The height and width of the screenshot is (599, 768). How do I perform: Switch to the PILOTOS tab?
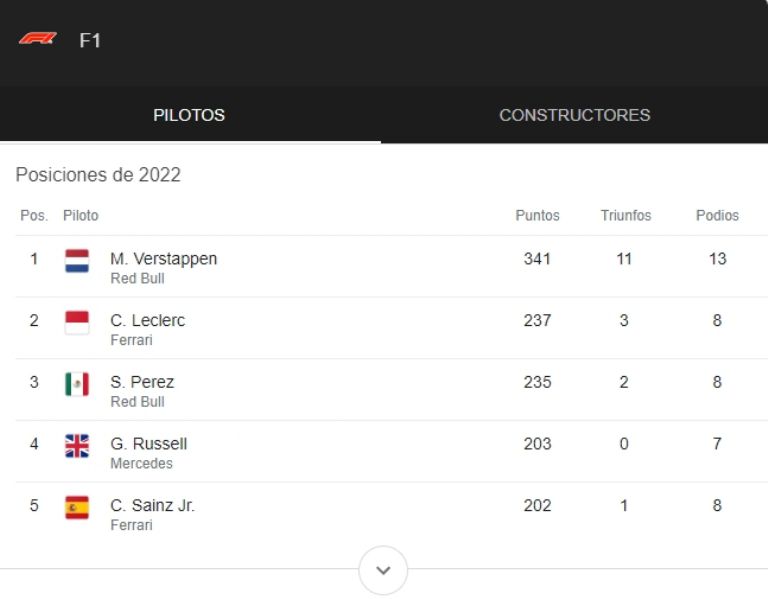tap(189, 115)
